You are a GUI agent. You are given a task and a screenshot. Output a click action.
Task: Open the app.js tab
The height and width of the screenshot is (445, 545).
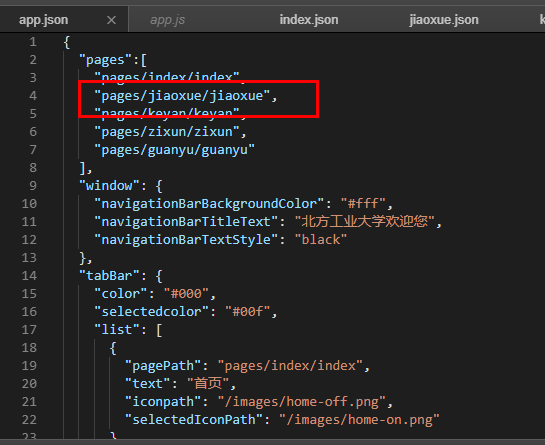coord(168,20)
